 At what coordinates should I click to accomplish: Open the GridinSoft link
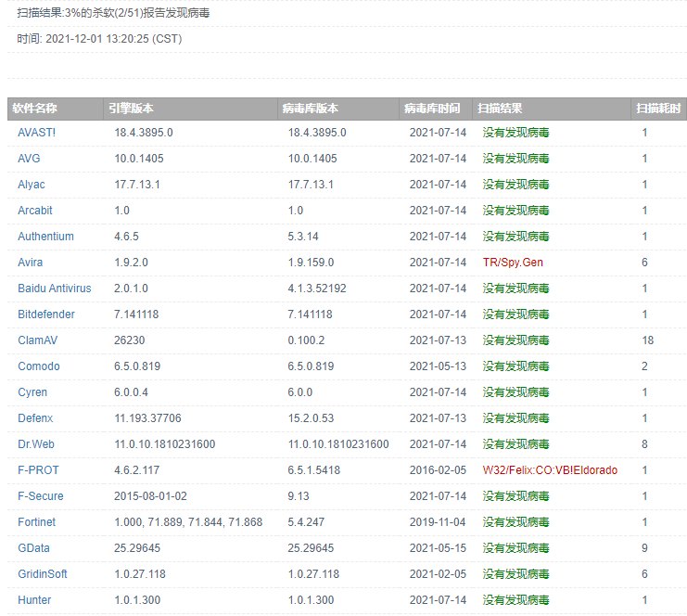pos(42,574)
